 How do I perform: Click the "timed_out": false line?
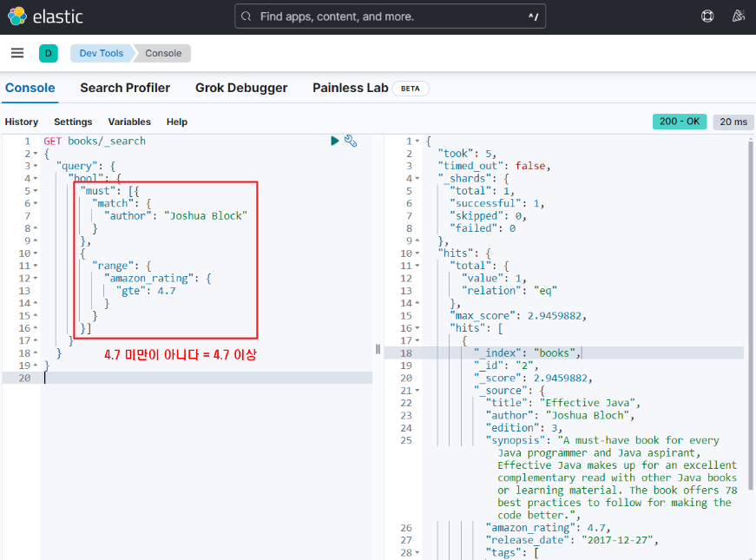coord(494,166)
